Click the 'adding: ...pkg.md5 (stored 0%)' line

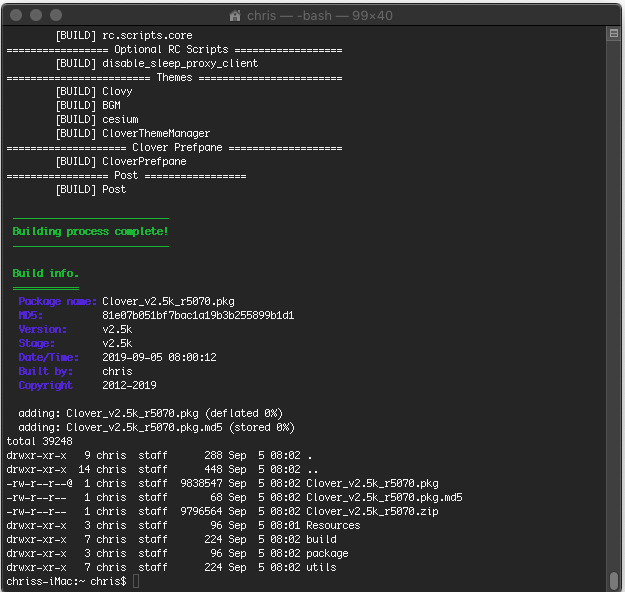coord(157,427)
